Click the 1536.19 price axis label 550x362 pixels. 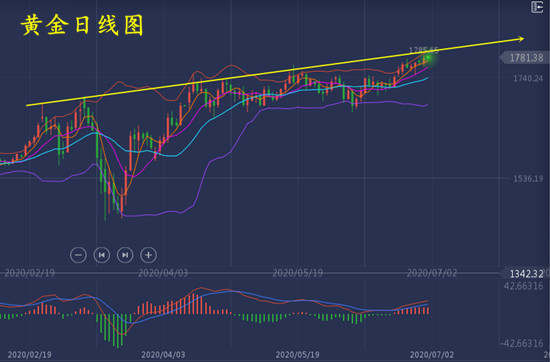[528, 179]
